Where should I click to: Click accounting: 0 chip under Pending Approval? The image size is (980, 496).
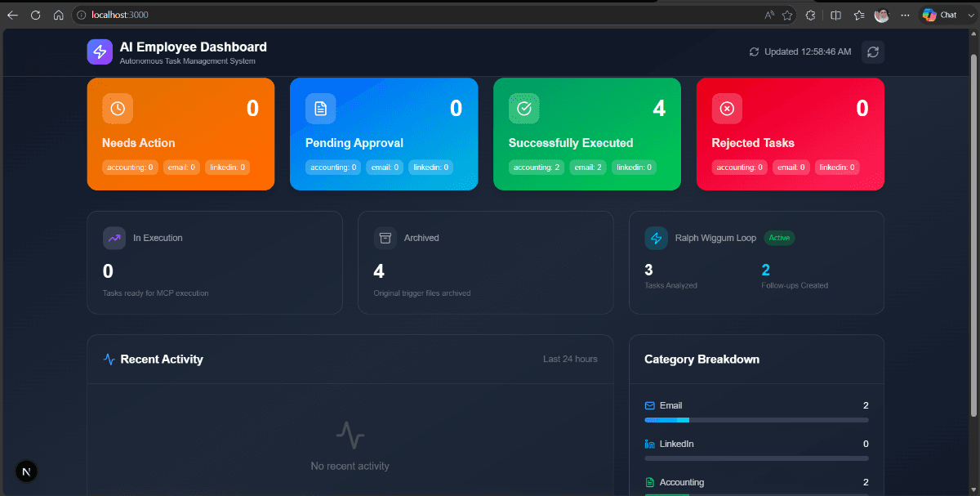333,167
